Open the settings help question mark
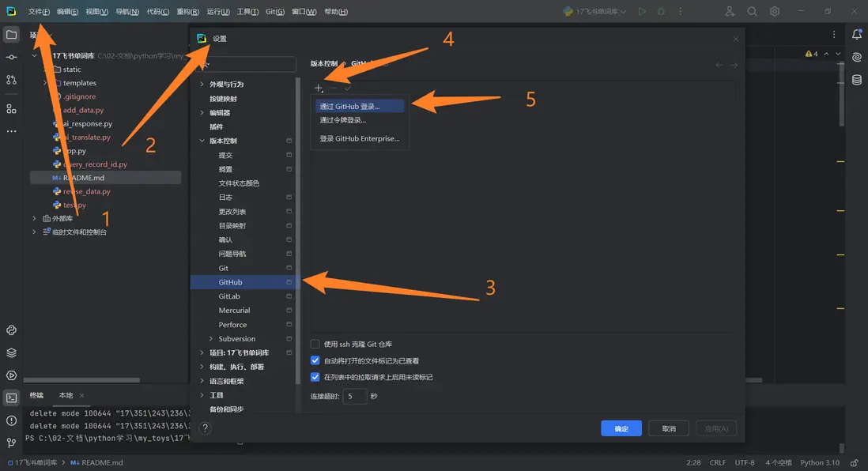Image resolution: width=868 pixels, height=471 pixels. 205,428
